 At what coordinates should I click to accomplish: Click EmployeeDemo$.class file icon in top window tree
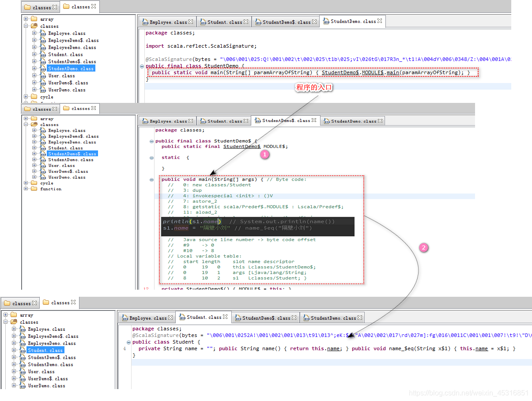point(43,40)
